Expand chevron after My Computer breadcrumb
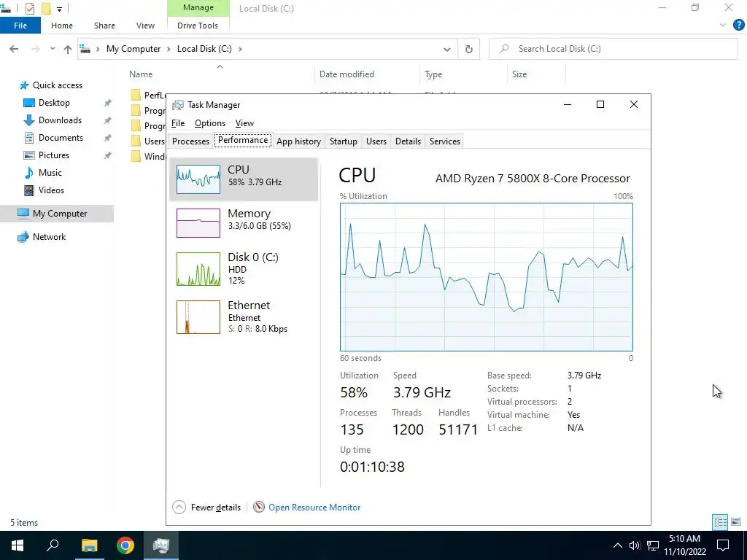The width and height of the screenshot is (747, 560). click(169, 49)
